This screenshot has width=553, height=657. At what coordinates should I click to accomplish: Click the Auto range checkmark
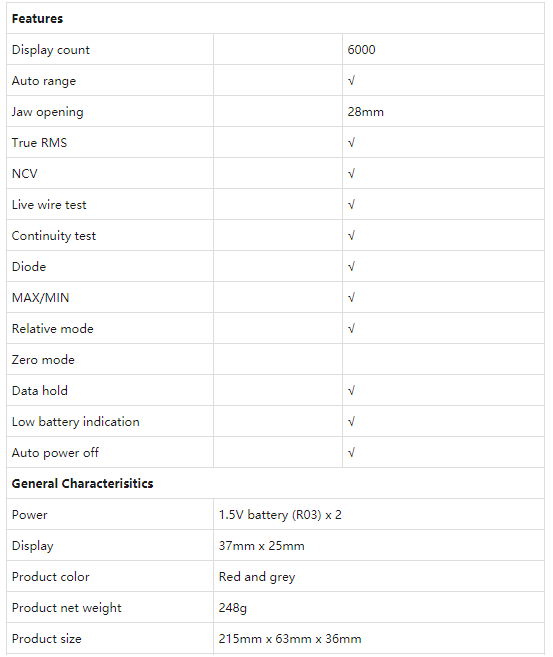tap(351, 80)
